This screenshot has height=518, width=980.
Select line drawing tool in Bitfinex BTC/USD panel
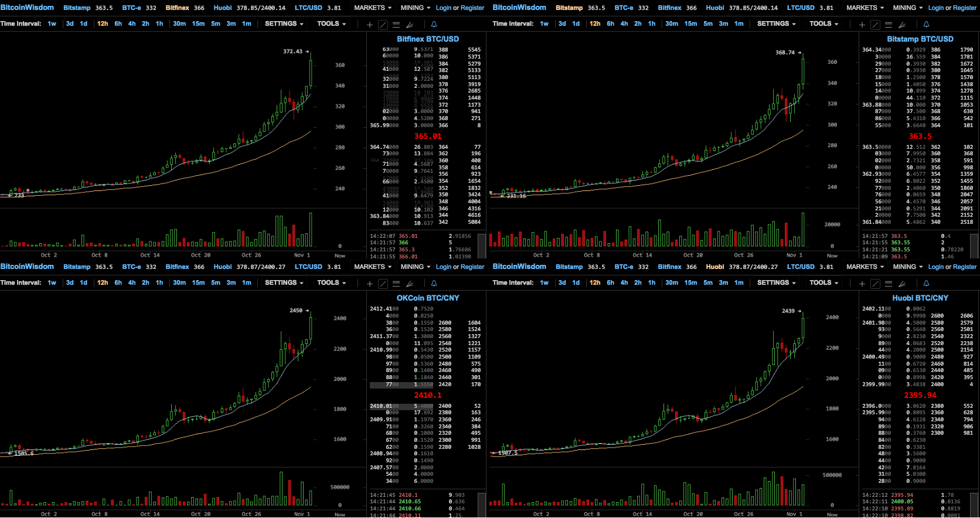point(383,25)
